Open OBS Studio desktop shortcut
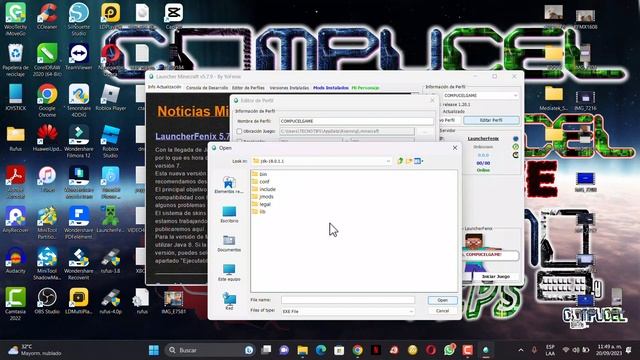This screenshot has height=360, width=640. (47, 301)
